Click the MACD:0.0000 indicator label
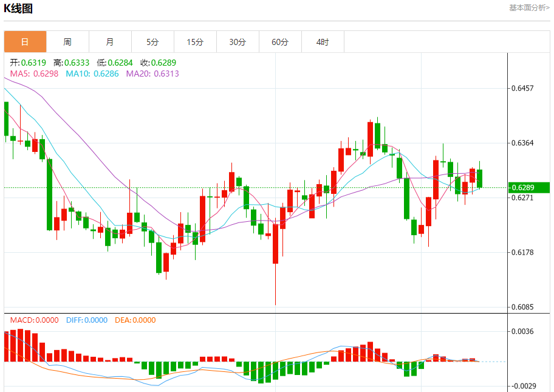 (34, 320)
